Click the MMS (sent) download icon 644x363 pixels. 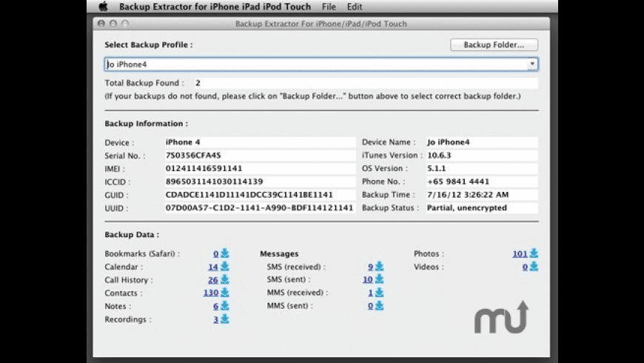click(x=379, y=305)
